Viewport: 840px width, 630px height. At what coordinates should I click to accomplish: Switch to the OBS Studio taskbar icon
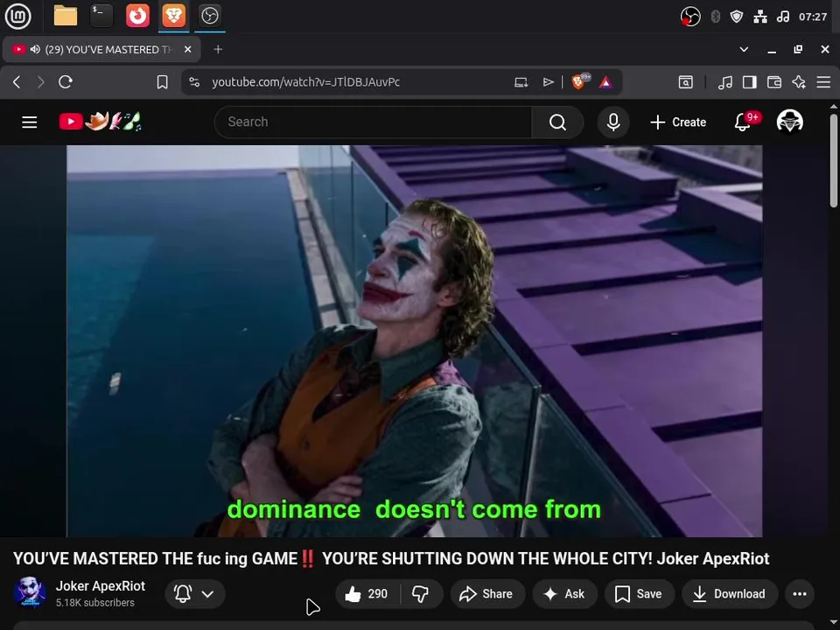click(x=209, y=16)
